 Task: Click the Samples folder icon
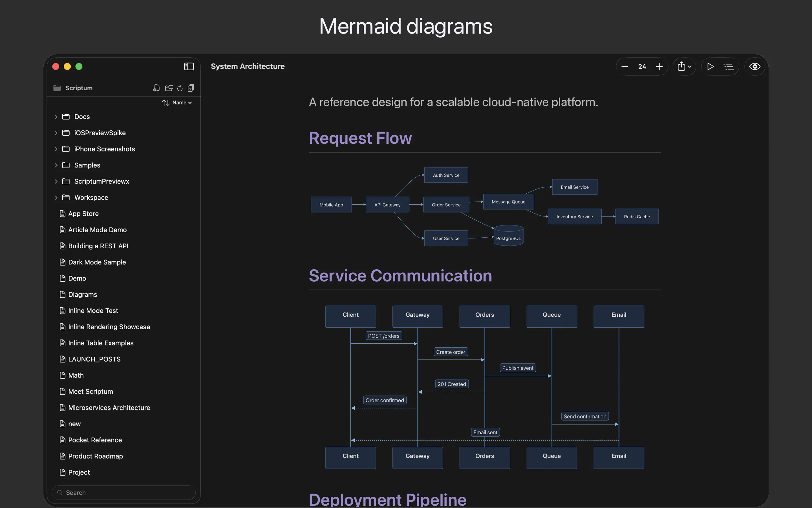[x=66, y=165]
